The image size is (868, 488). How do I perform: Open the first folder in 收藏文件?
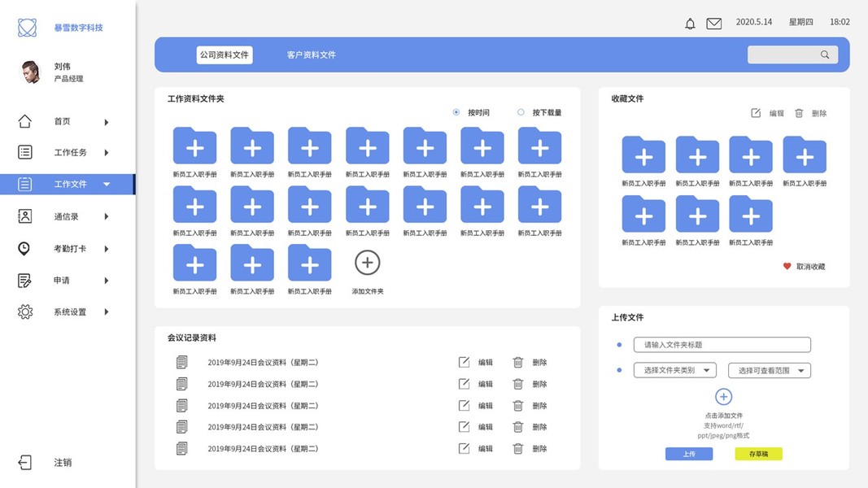[643, 155]
